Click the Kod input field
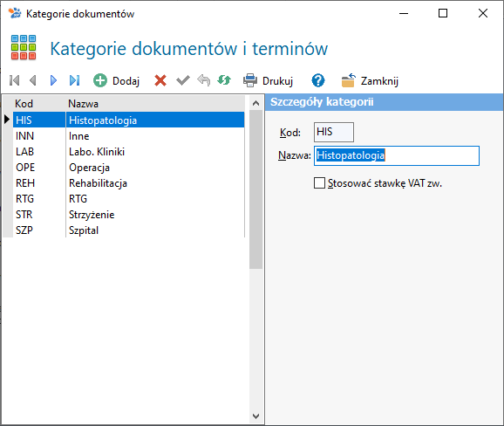This screenshot has height=426, width=504. (x=334, y=132)
